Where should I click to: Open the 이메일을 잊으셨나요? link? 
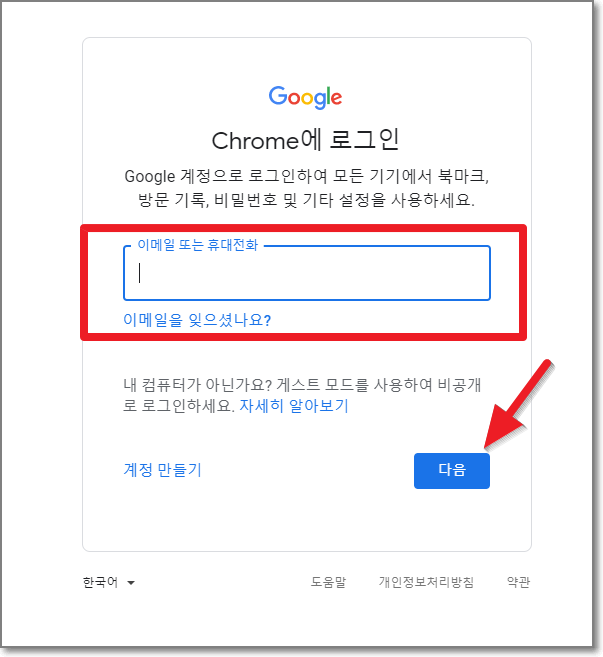[x=197, y=320]
